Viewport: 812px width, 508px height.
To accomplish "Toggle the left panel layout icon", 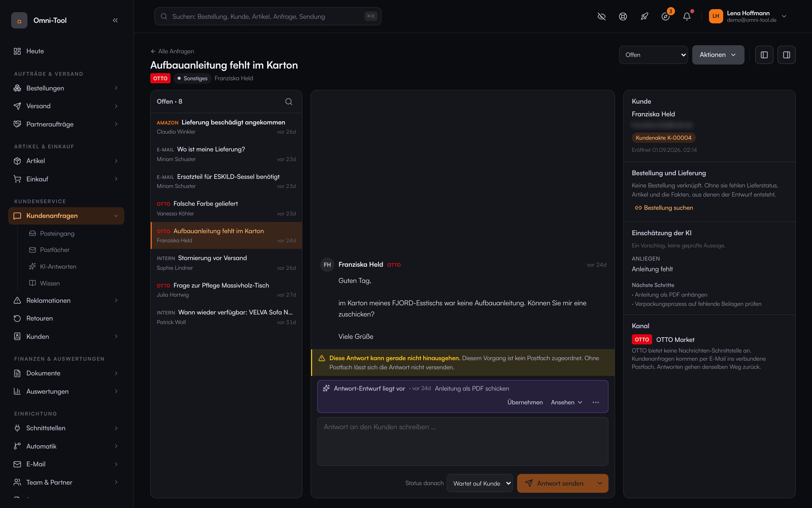I will pos(764,55).
